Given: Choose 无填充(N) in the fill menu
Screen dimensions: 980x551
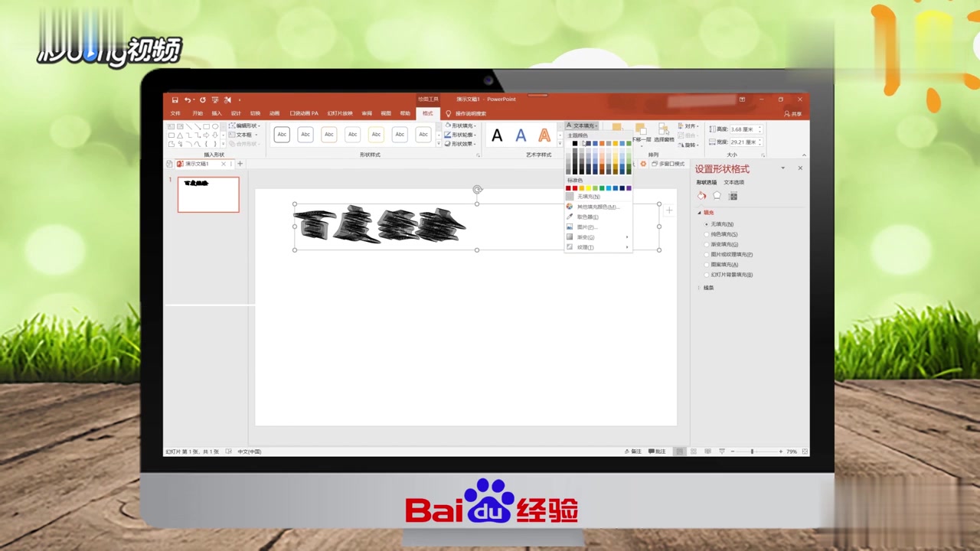Looking at the screenshot, I should [x=597, y=197].
